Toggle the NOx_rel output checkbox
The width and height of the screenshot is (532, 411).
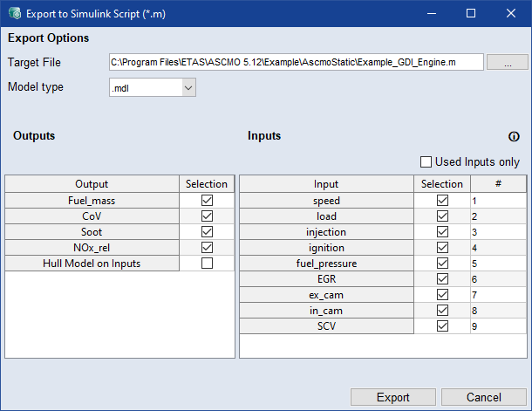pos(207,247)
